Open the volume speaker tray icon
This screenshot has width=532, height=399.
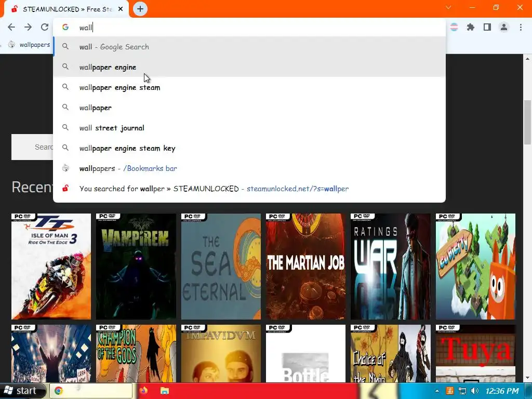pyautogui.click(x=475, y=391)
